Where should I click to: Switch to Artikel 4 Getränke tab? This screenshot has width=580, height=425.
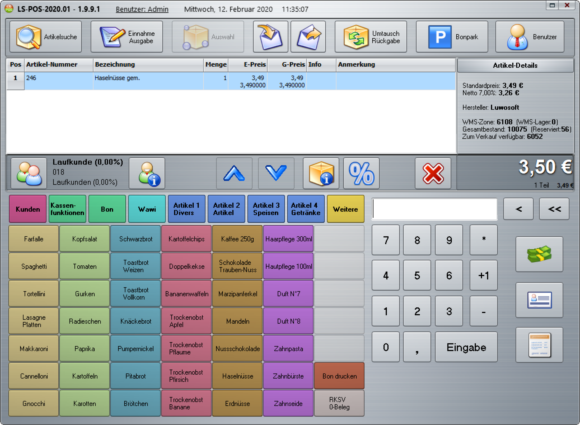point(306,209)
